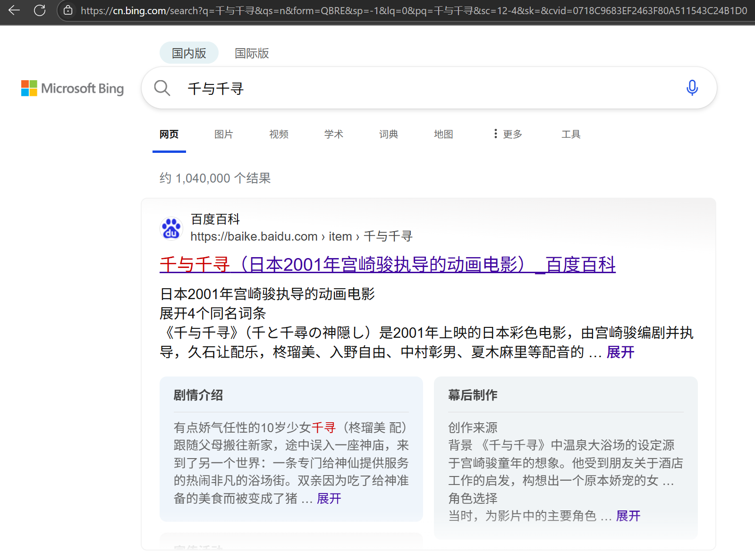The height and width of the screenshot is (560, 755).
Task: Click the 展开4个同名词条 text
Action: point(212,313)
